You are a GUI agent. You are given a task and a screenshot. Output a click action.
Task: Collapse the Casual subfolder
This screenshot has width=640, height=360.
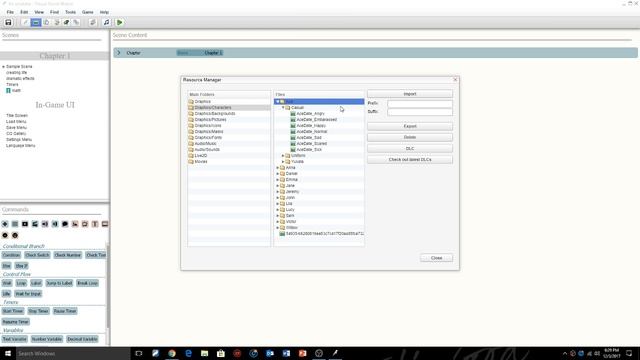[283, 108]
